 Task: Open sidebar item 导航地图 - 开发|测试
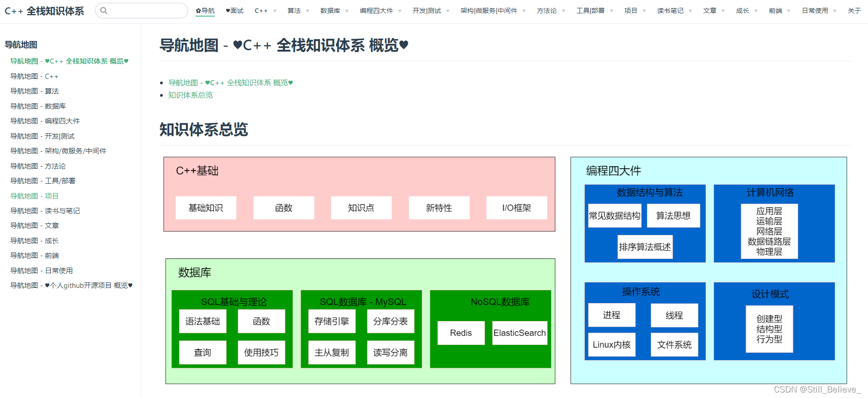tap(42, 136)
